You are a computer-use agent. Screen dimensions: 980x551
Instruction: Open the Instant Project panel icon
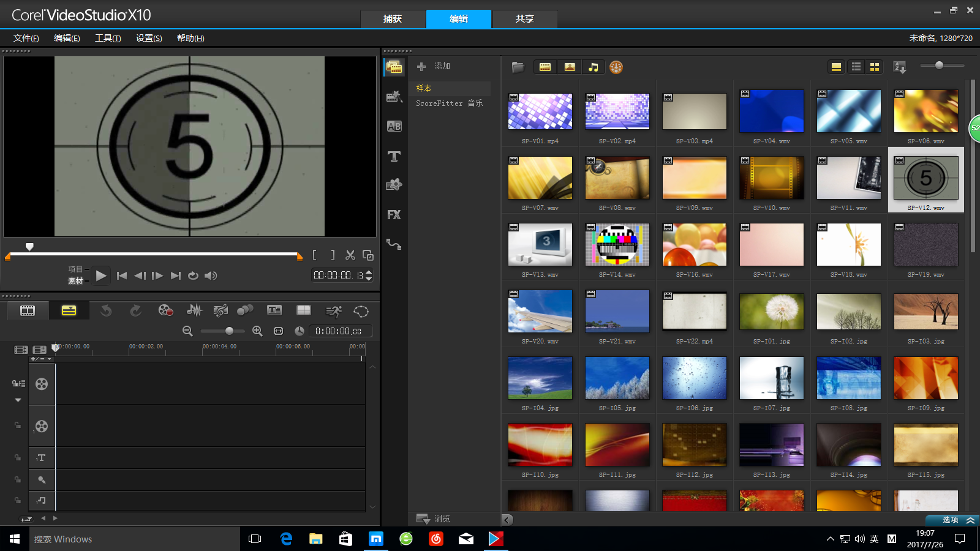click(394, 97)
